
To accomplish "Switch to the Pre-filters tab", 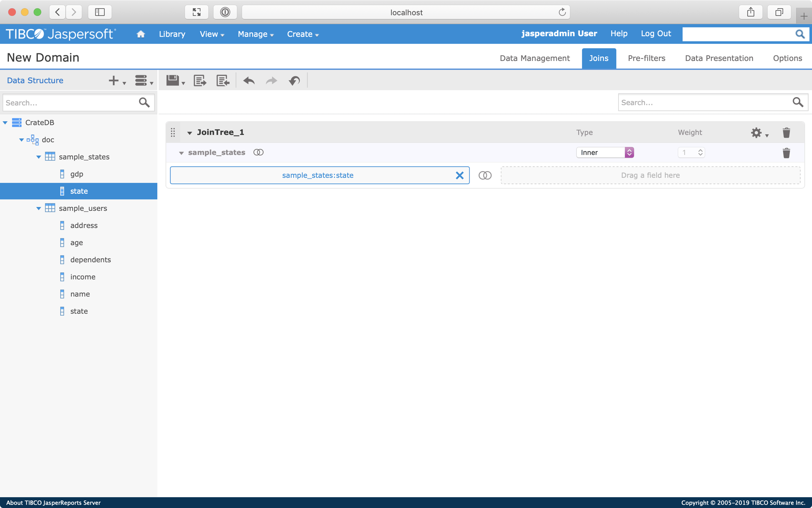I will point(646,58).
